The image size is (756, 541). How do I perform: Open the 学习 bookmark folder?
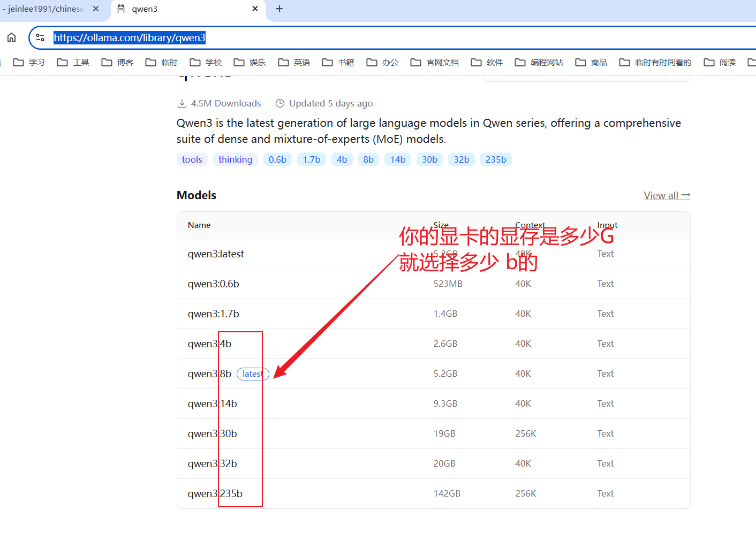[29, 63]
